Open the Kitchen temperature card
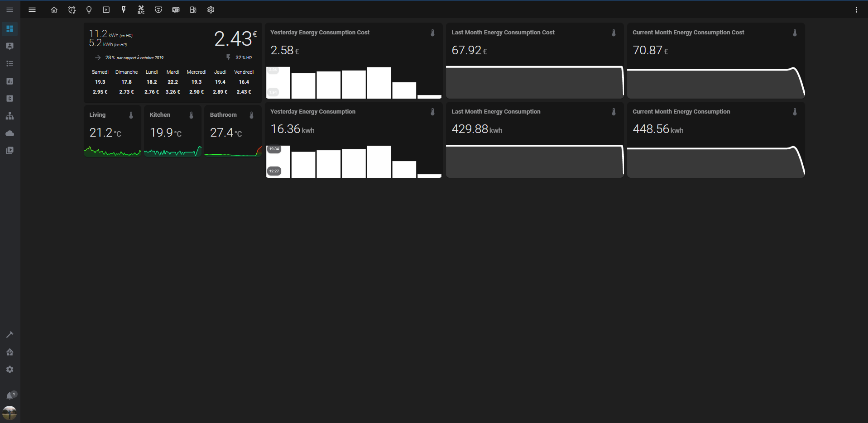The height and width of the screenshot is (423, 868). click(173, 131)
